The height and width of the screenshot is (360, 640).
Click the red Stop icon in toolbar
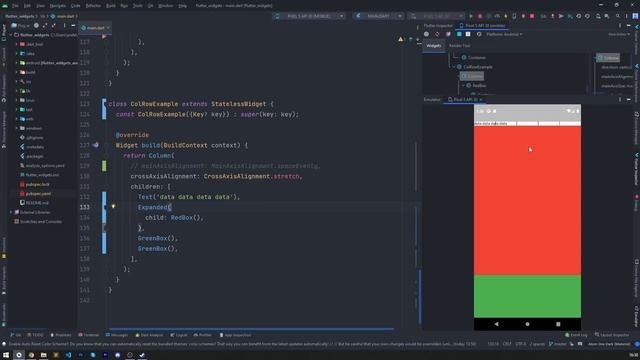point(532,16)
